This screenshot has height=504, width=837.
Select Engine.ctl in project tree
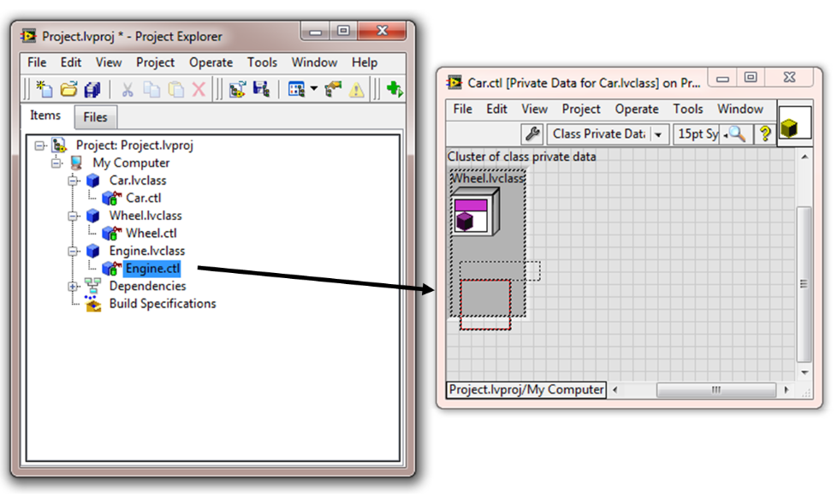tap(152, 269)
